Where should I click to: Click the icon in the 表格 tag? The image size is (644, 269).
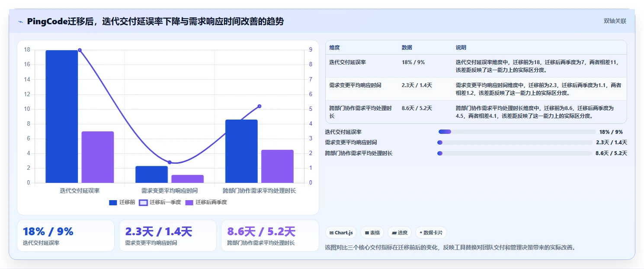(x=367, y=233)
